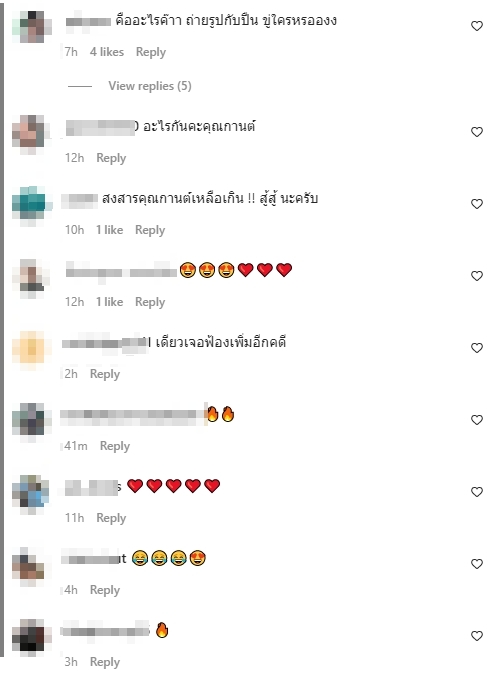This screenshot has height=684, width=496.
Task: Heart the comment with heart-eyes emojis
Action: pyautogui.click(x=477, y=276)
